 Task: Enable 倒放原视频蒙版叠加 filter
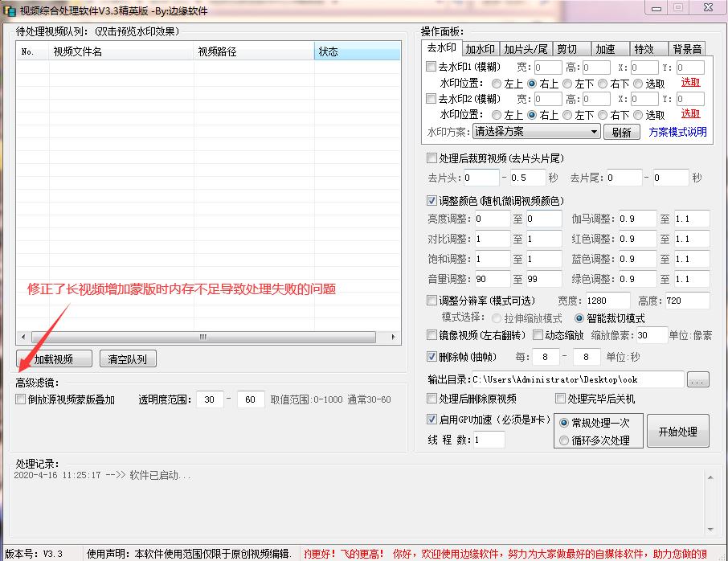point(18,399)
